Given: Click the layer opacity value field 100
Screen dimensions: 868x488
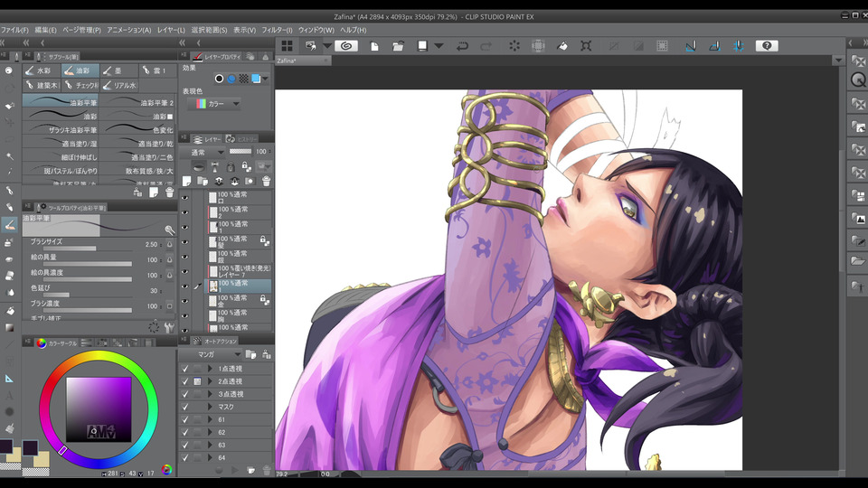Looking at the screenshot, I should pos(261,152).
